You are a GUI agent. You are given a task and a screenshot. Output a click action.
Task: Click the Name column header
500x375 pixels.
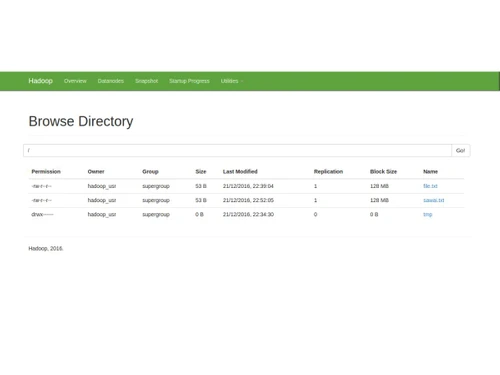point(430,172)
